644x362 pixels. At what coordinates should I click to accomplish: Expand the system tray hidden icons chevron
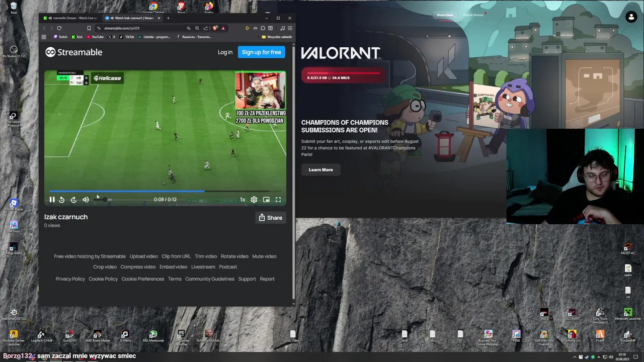point(575,357)
